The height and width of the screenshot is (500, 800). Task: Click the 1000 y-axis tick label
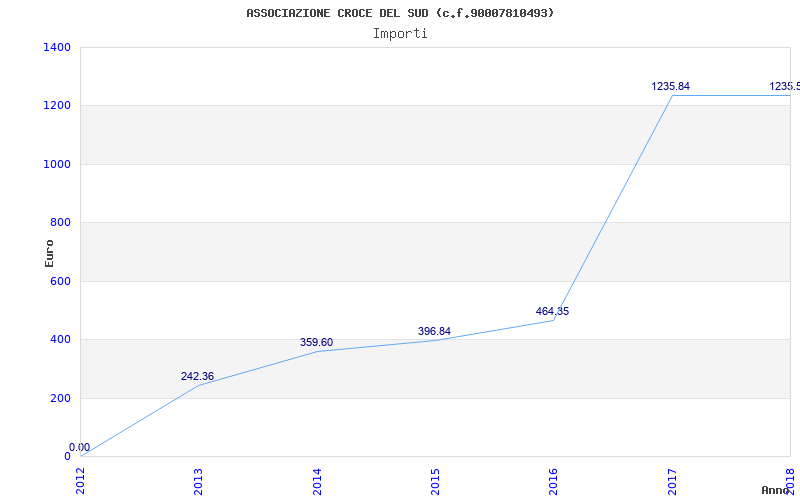(57, 164)
